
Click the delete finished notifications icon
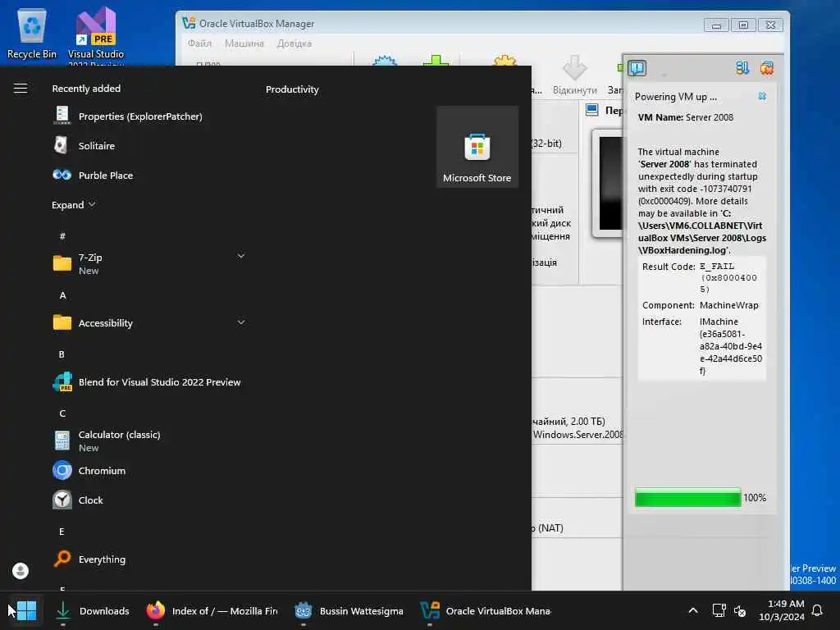pos(767,68)
